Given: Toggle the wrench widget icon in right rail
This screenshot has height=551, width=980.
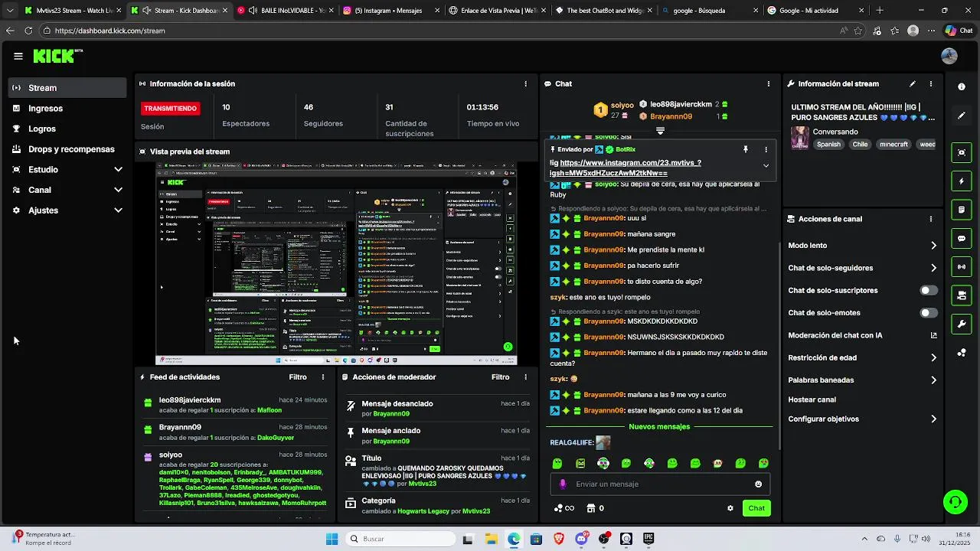Looking at the screenshot, I should pos(962,324).
